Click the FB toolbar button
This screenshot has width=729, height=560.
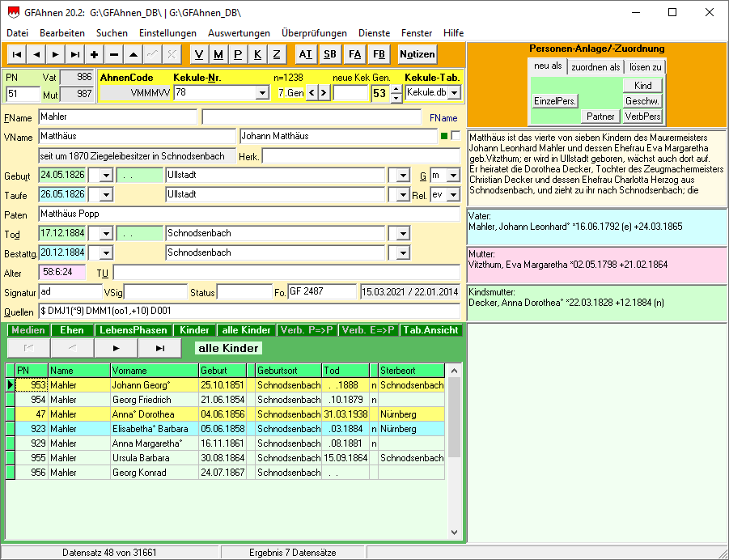coord(379,54)
